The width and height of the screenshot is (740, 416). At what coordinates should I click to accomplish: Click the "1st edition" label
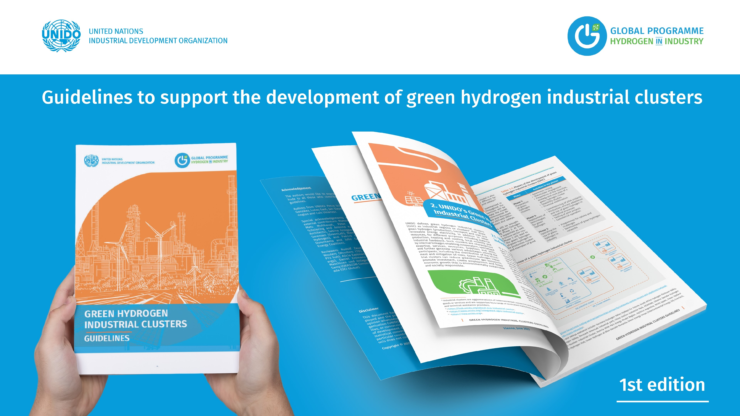[x=662, y=385]
